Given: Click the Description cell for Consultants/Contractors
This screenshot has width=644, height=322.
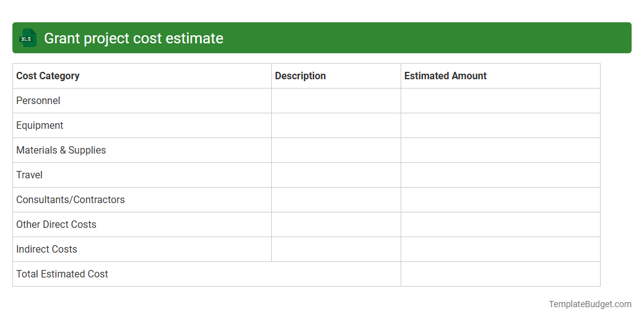Looking at the screenshot, I should [x=336, y=199].
